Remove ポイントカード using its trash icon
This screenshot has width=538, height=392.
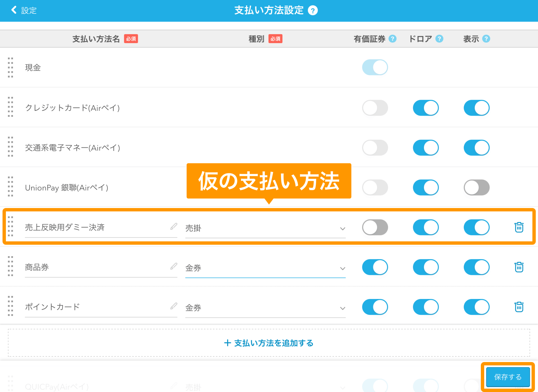click(x=519, y=307)
